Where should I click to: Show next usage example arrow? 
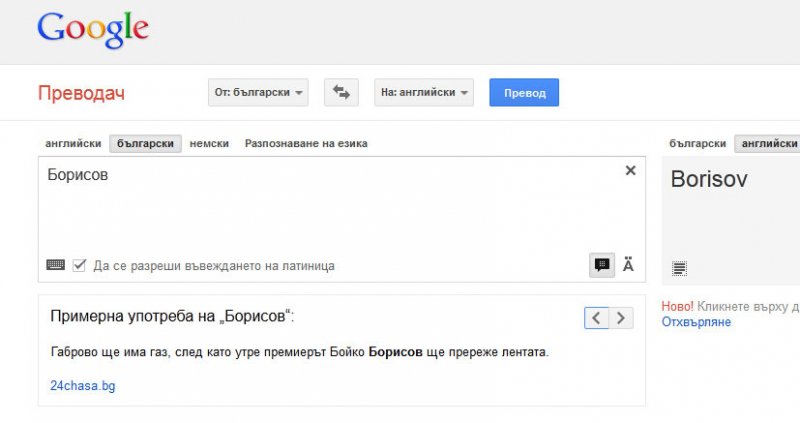pyautogui.click(x=621, y=318)
